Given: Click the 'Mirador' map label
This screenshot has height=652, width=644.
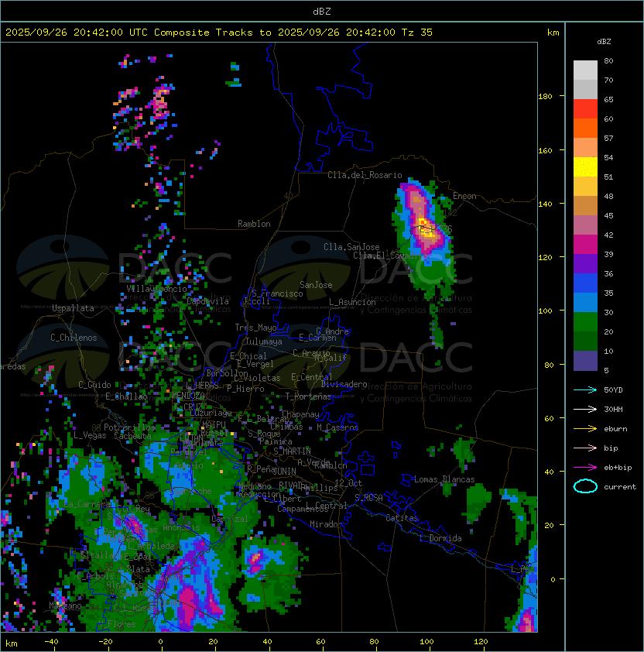Looking at the screenshot, I should pos(327,524).
